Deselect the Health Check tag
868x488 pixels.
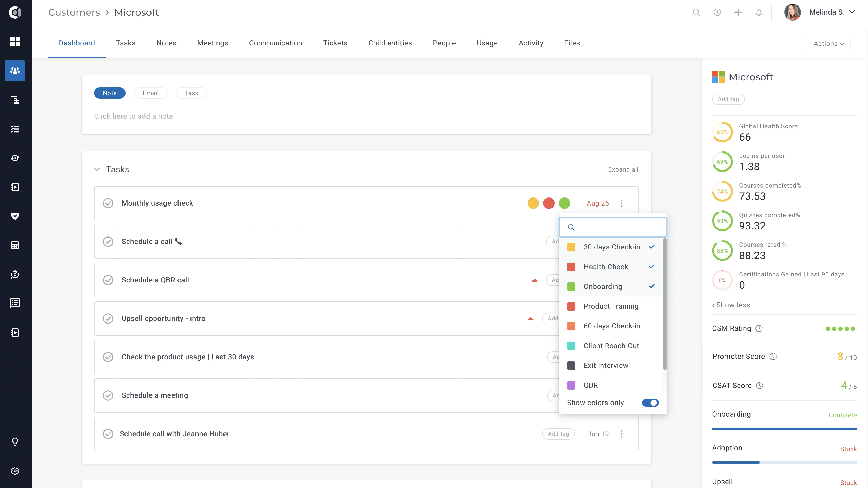(610, 267)
